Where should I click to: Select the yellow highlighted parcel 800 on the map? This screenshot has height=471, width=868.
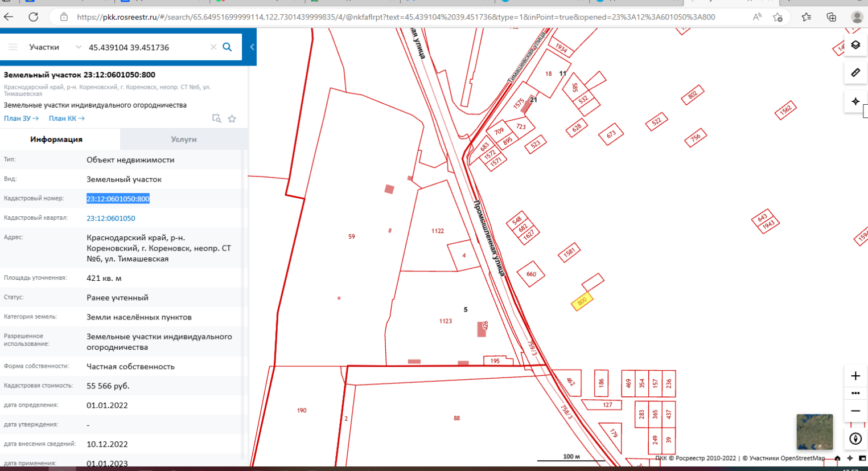click(582, 301)
